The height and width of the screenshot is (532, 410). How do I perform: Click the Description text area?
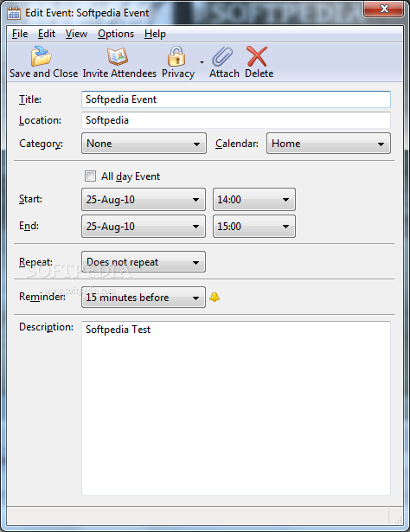point(236,408)
